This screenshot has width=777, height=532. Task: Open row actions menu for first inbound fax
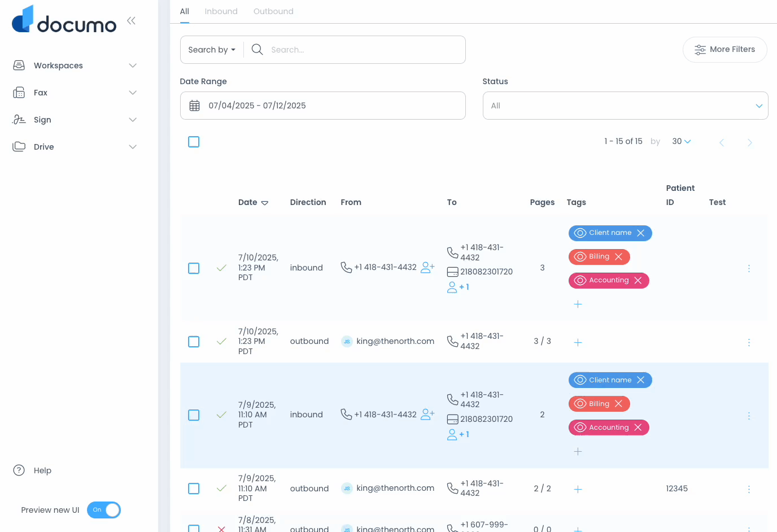(749, 269)
